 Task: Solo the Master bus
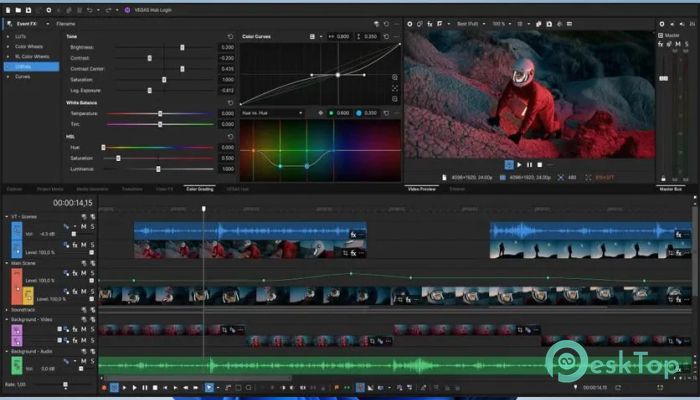pos(687,44)
